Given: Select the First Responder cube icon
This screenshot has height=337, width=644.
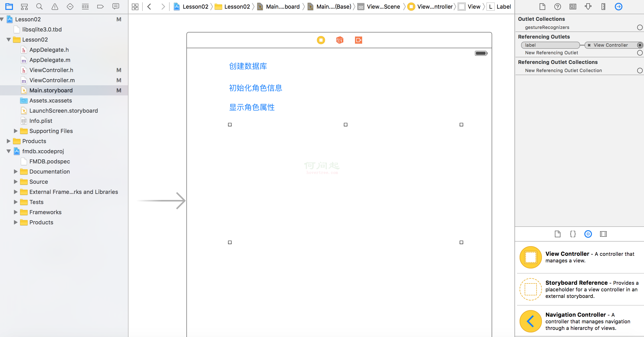Looking at the screenshot, I should point(340,40).
